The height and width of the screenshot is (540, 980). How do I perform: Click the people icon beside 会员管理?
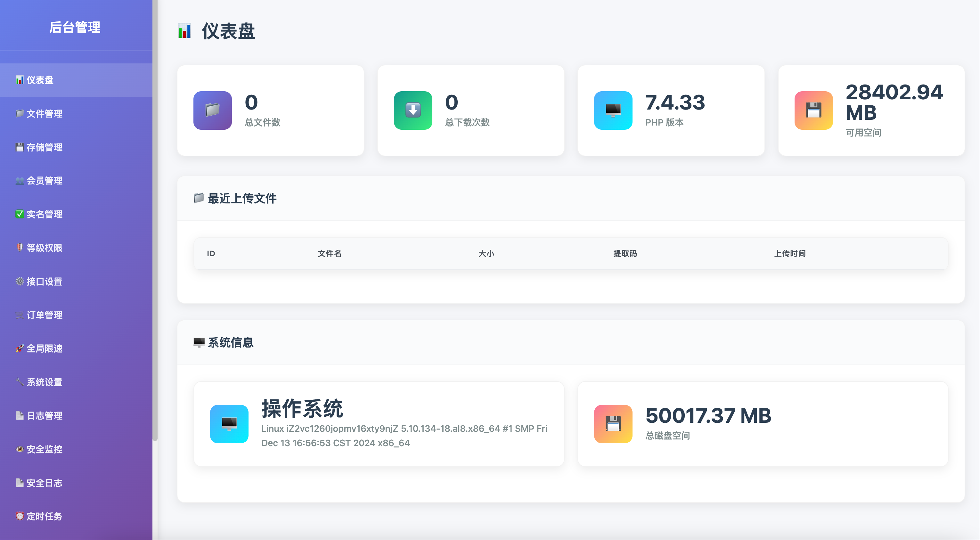coord(20,181)
